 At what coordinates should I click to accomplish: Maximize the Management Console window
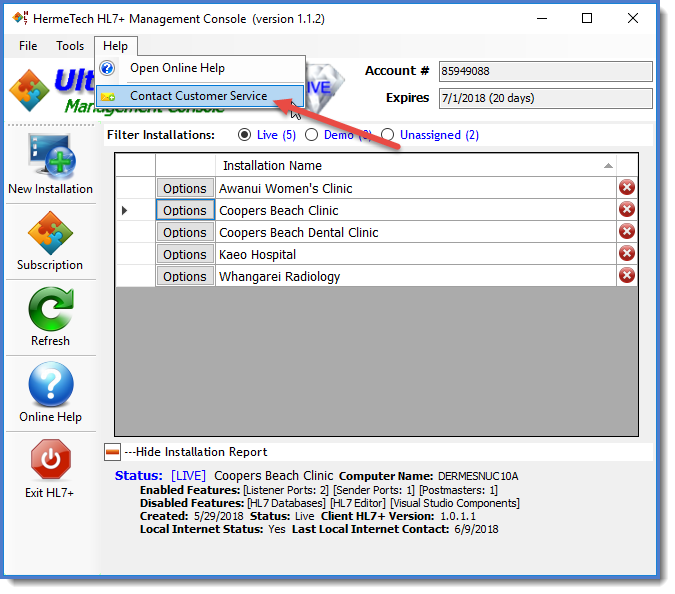(587, 18)
